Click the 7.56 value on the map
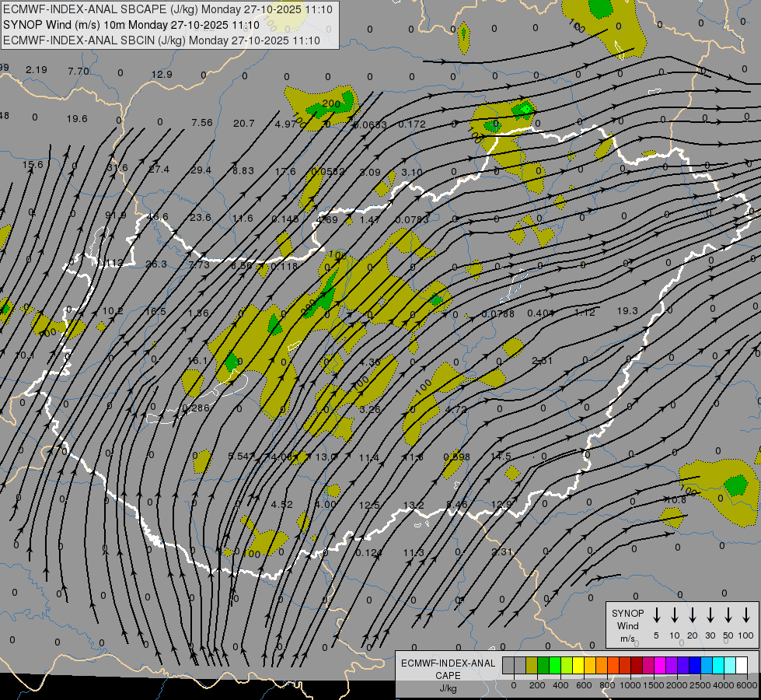The image size is (761, 700). [202, 123]
